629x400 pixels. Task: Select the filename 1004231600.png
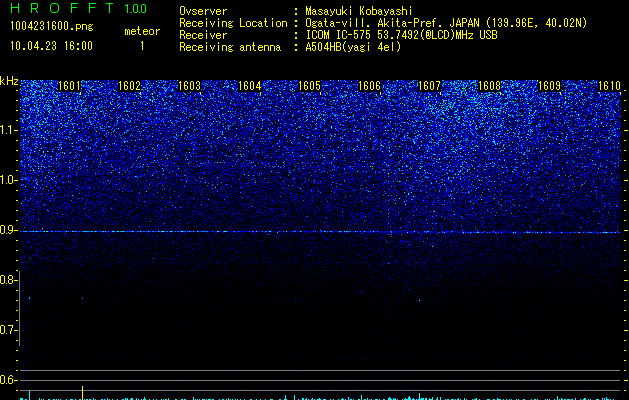[x=52, y=26]
